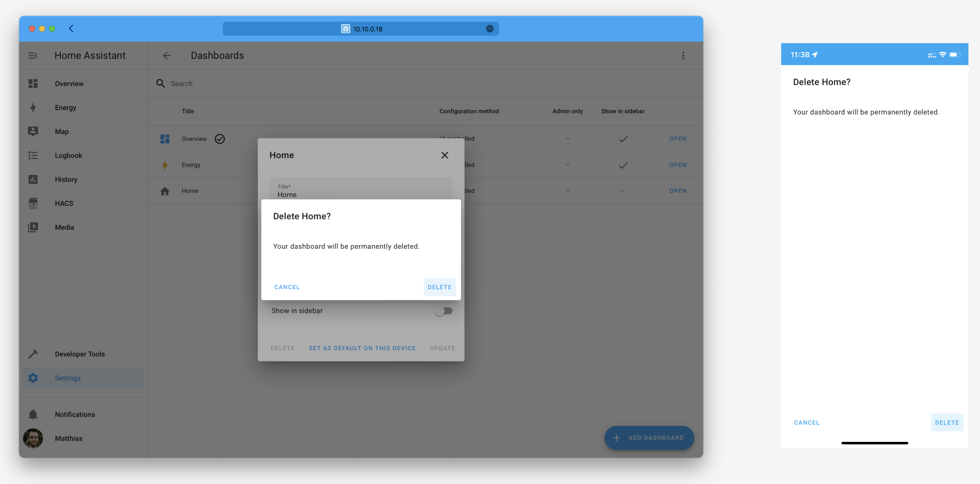
Task: Click Update in the Home dialog
Action: tap(443, 348)
